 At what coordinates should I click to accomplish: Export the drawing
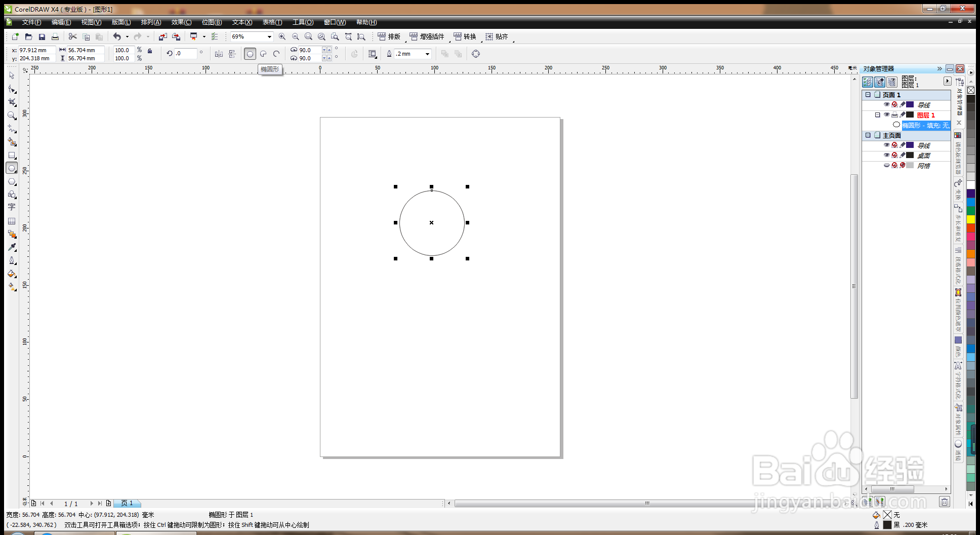point(176,36)
